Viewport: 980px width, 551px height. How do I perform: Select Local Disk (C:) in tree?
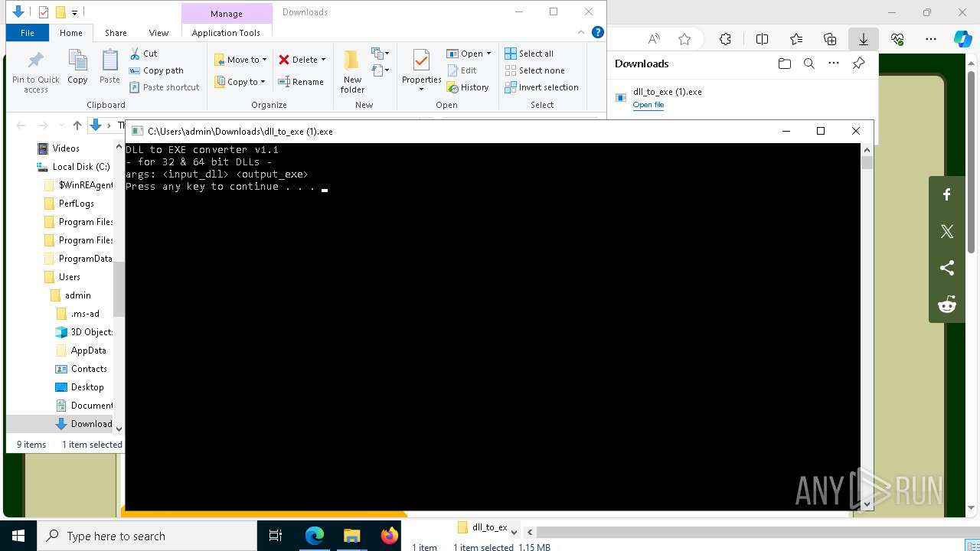(73, 167)
